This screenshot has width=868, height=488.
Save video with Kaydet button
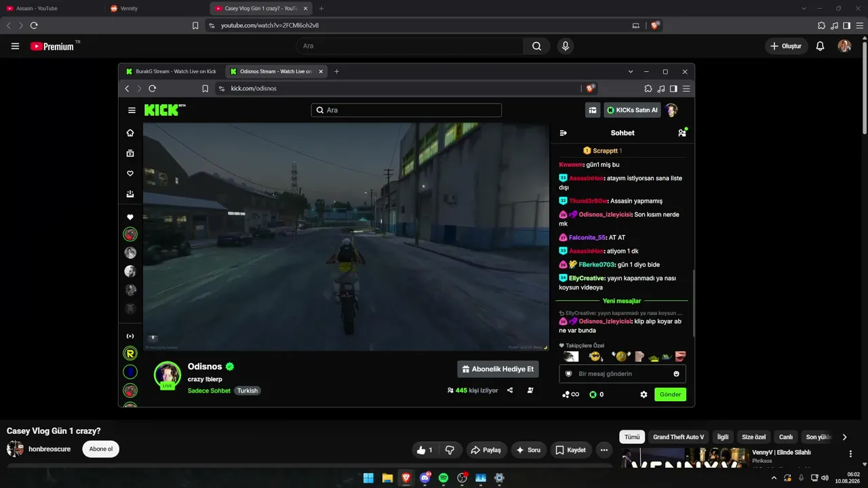(x=570, y=450)
